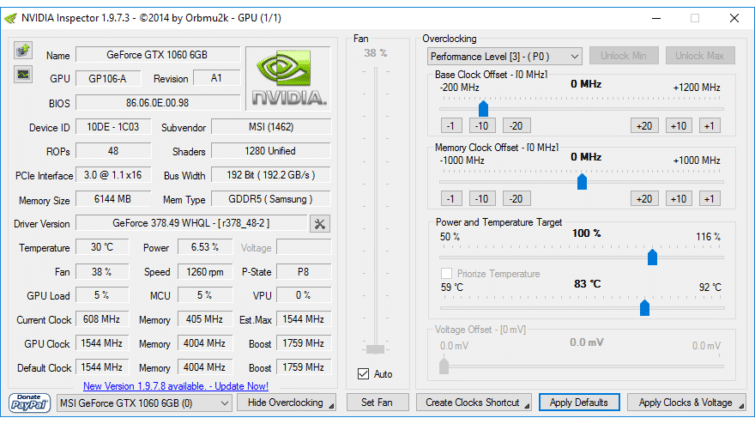Click Memory Clock Offset -1 button
Image resolution: width=755 pixels, height=424 pixels.
(x=451, y=199)
